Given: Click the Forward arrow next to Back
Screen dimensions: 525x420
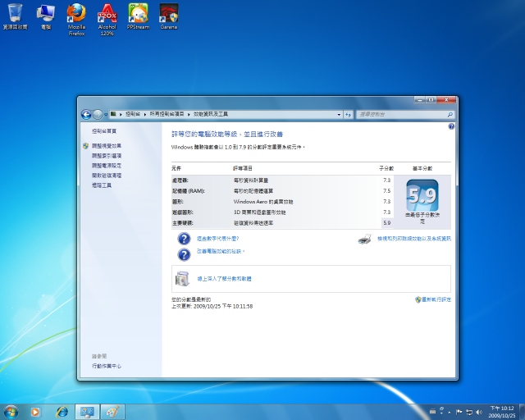Looking at the screenshot, I should click(98, 115).
